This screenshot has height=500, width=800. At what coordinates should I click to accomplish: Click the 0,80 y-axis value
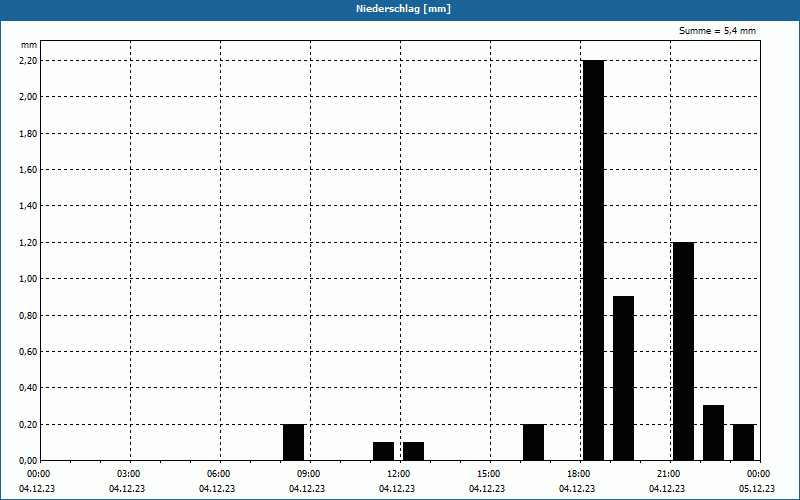(x=28, y=316)
